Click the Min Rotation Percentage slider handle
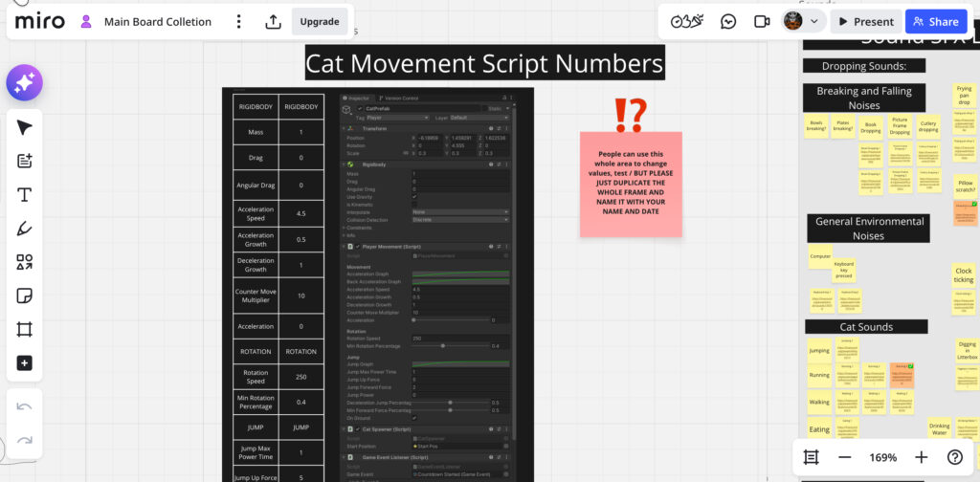This screenshot has width=980, height=482. 442,345
